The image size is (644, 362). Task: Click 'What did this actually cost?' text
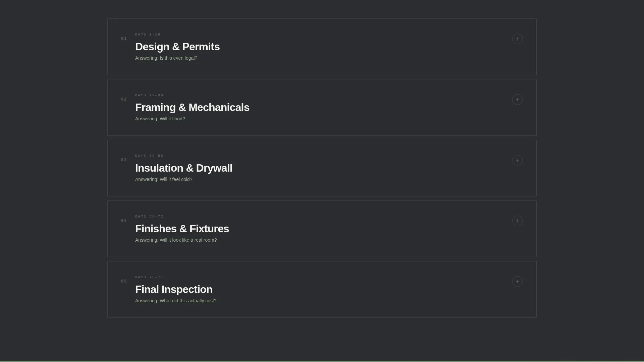click(188, 301)
